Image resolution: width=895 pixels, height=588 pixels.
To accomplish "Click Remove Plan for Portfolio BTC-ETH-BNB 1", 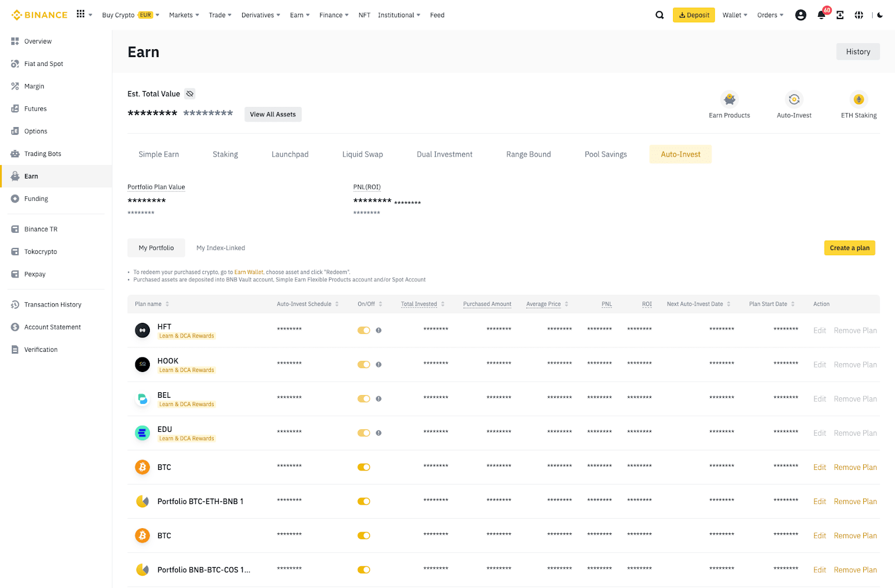I will (855, 501).
